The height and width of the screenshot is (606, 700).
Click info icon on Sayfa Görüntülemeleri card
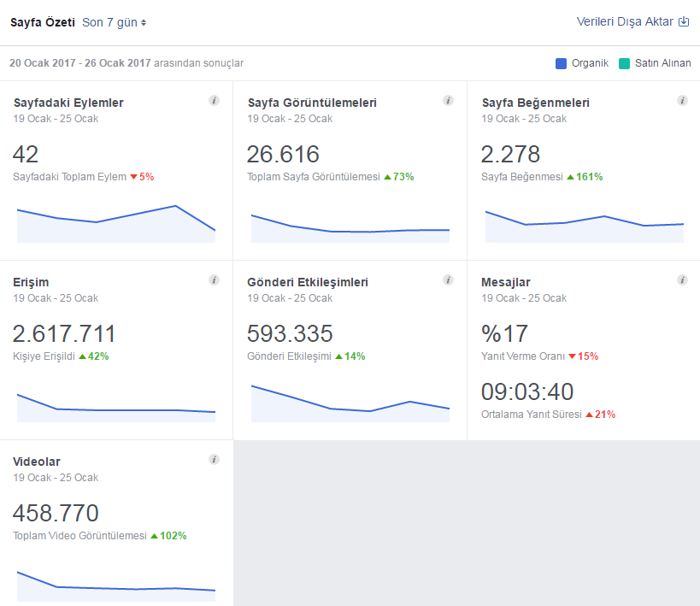pyautogui.click(x=448, y=101)
